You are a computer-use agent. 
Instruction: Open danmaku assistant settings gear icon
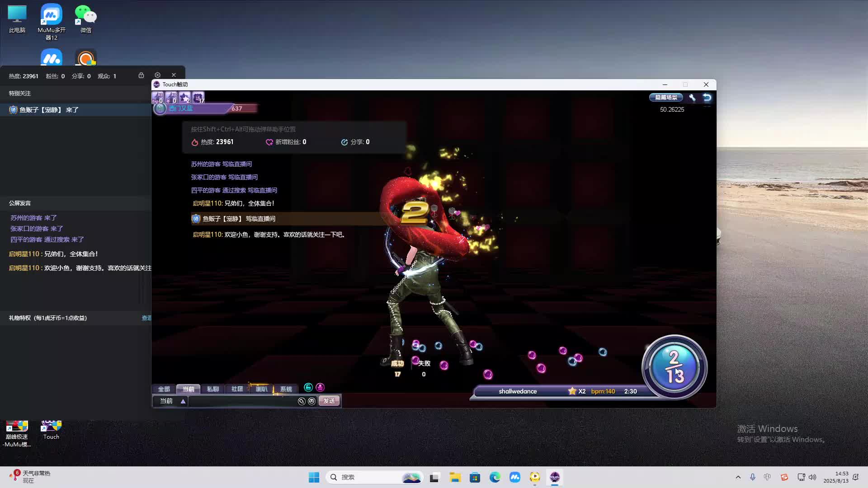(x=157, y=75)
